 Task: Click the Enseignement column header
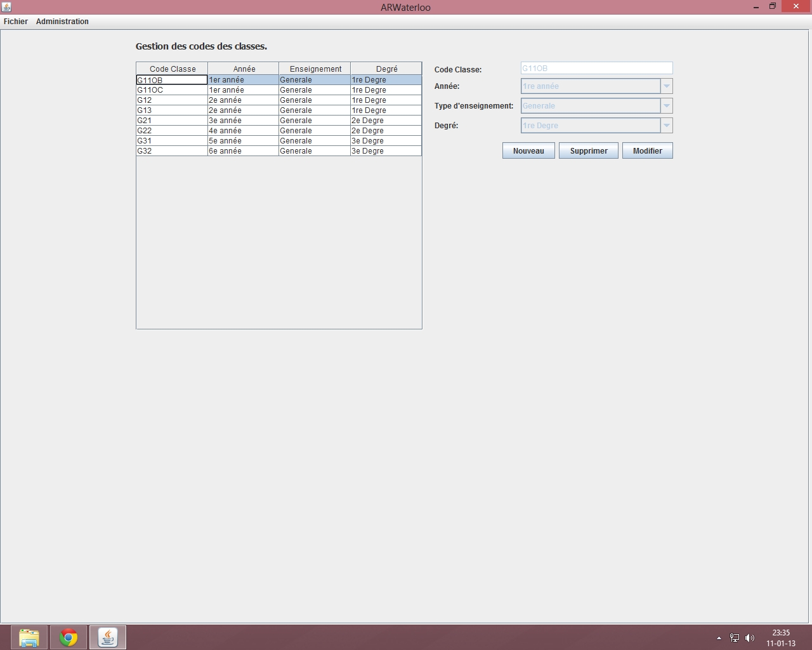[x=315, y=69]
